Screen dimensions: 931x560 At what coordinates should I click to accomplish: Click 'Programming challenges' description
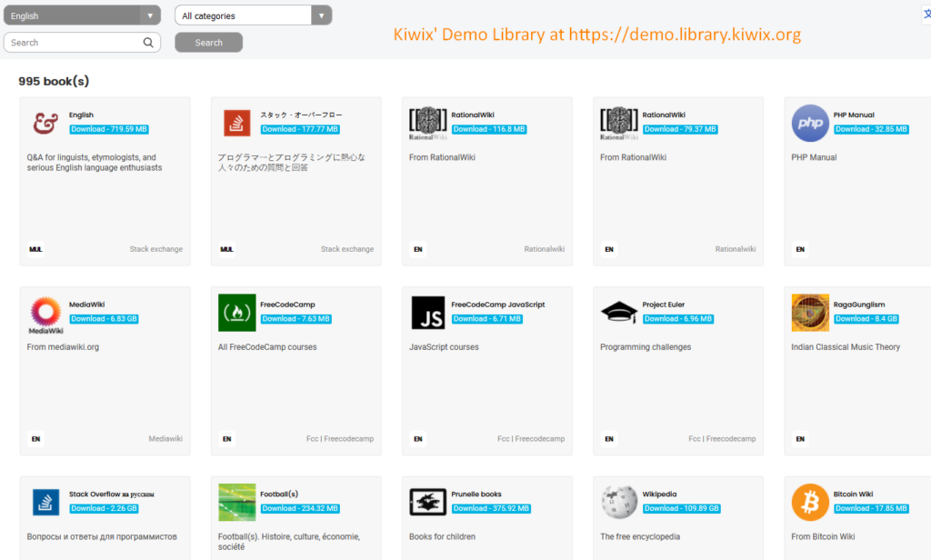pos(646,346)
